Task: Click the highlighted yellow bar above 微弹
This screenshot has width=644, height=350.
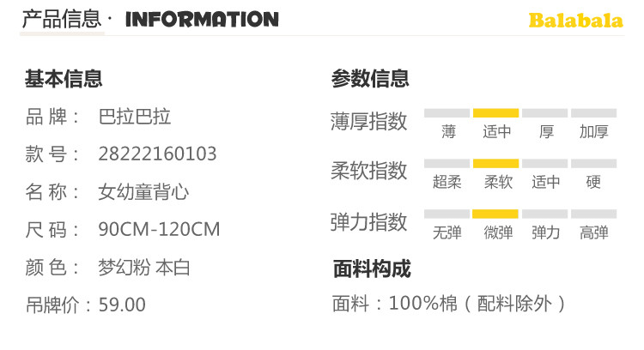Action: click(x=495, y=214)
